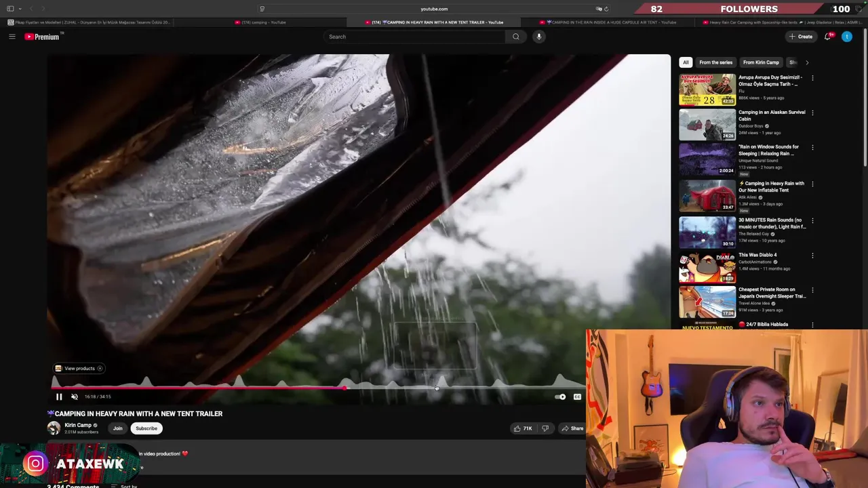
Task: Toggle the browser sidebar button
Action: coord(10,9)
